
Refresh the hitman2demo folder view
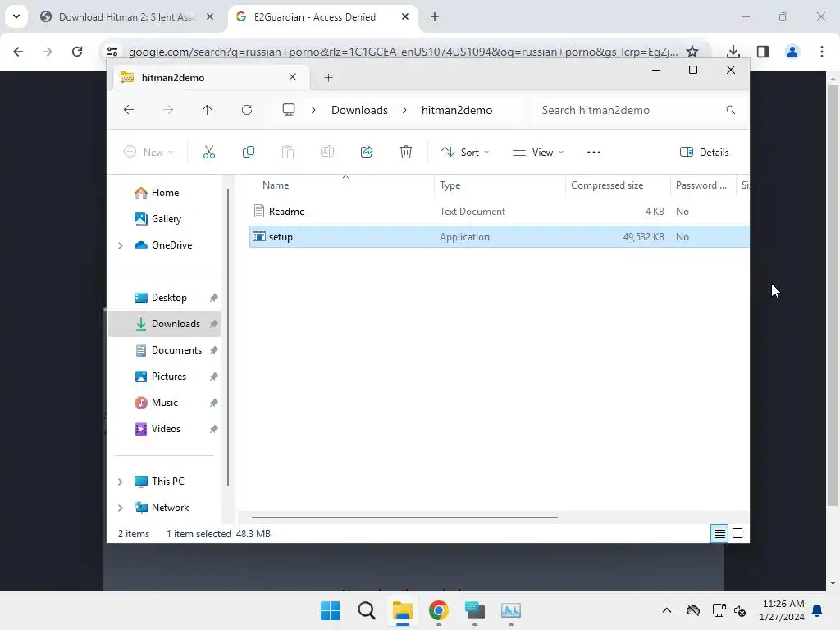(247, 110)
